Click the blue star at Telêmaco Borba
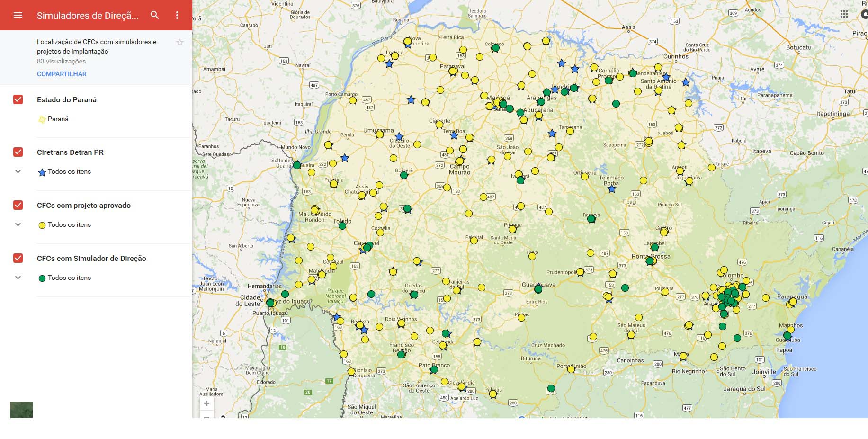Viewport: 868px width, 439px height. pyautogui.click(x=612, y=189)
